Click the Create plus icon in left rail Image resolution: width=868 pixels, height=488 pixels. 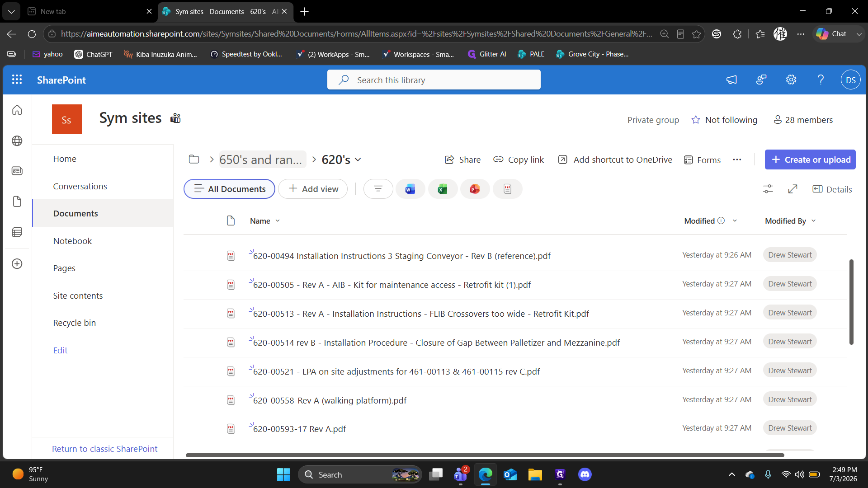pos(17,263)
